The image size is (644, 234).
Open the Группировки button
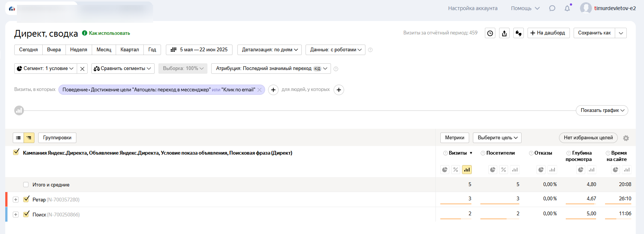click(57, 138)
